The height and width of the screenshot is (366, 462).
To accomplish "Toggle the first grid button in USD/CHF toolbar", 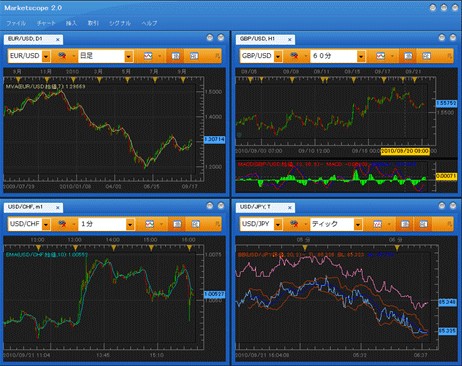I will [177, 224].
